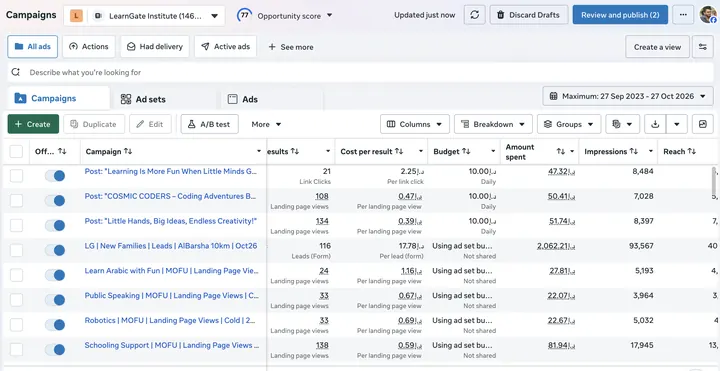
Task: Click See more views button
Action: point(291,47)
